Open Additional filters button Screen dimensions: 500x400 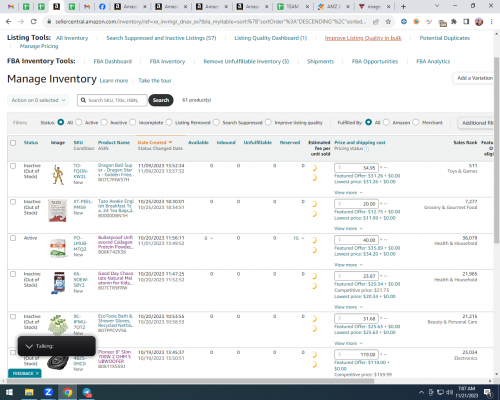[476, 123]
